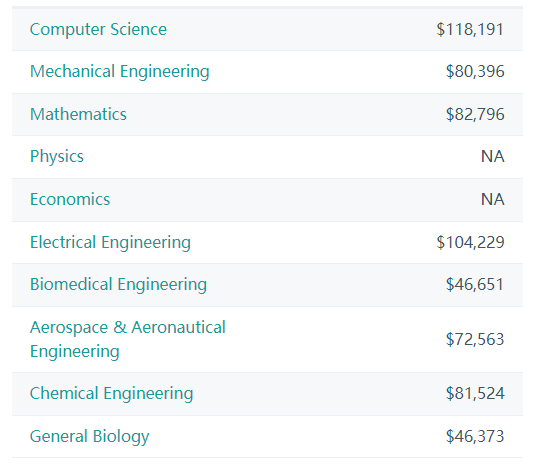This screenshot has height=464, width=535.
Task: Click the $118,191 salary value
Action: tap(470, 29)
